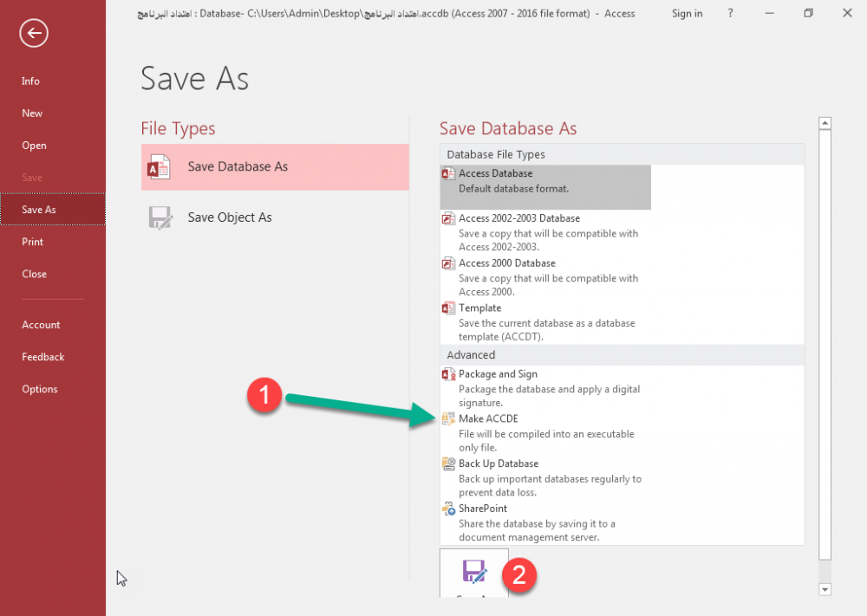
Task: Click the vertical scrollbar track
Action: coord(825,571)
